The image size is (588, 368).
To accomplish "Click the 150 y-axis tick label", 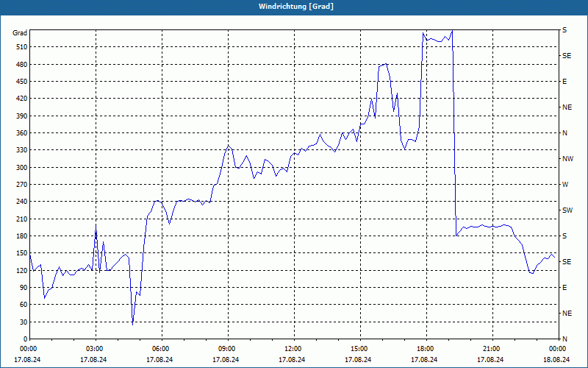I will (21, 253).
